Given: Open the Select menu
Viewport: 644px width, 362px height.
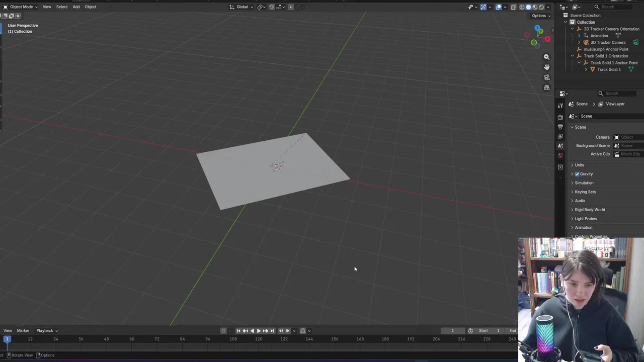Looking at the screenshot, I should [x=62, y=7].
